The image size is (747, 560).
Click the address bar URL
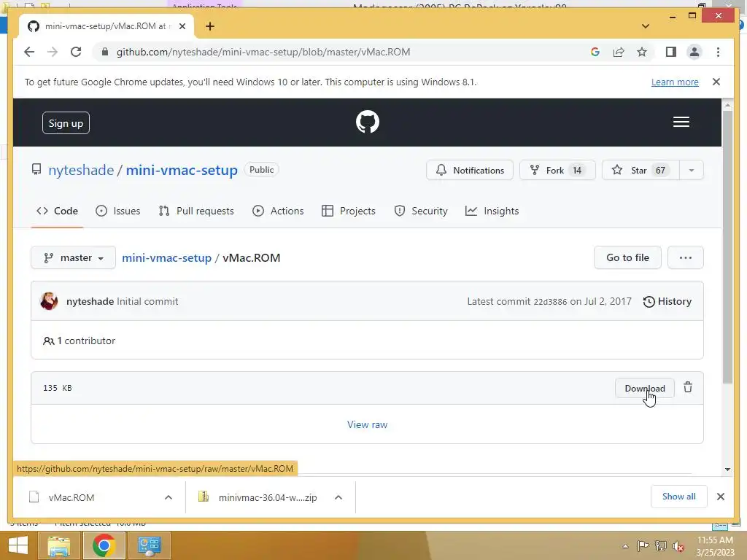tap(263, 52)
